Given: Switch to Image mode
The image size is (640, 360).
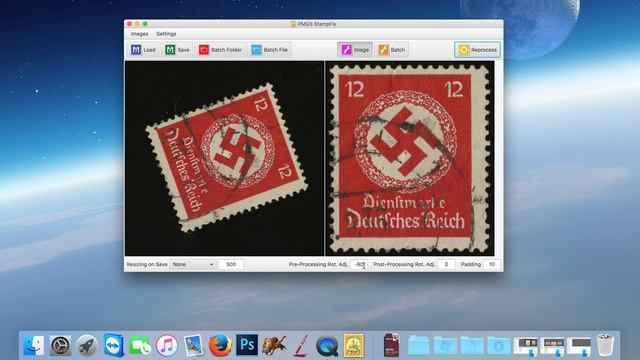Looking at the screenshot, I should tap(355, 50).
